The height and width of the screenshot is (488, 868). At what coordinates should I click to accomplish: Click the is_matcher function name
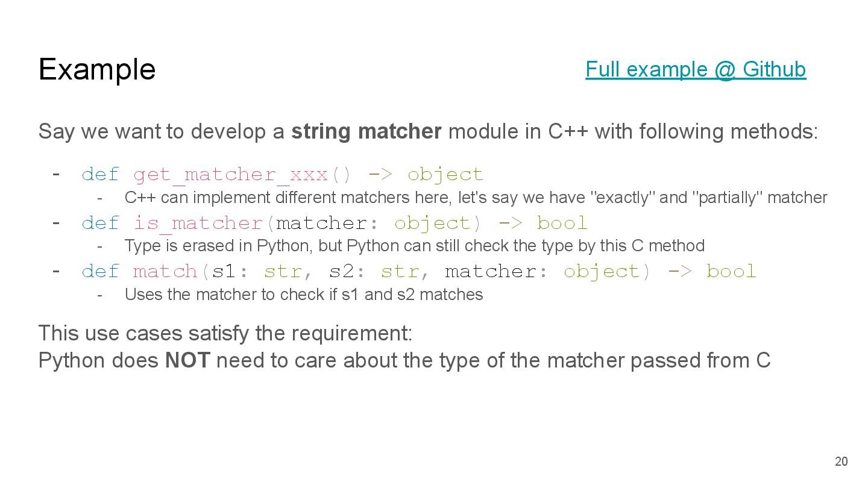point(198,223)
